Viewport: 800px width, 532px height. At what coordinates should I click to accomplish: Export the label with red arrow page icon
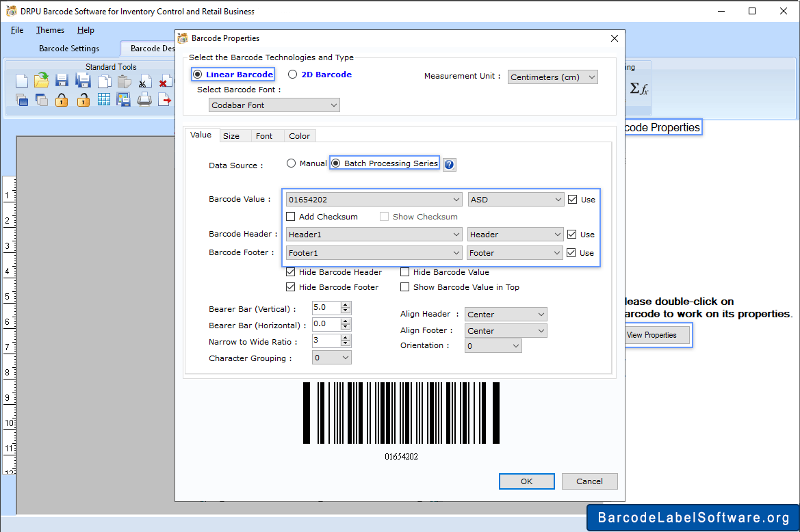click(165, 99)
